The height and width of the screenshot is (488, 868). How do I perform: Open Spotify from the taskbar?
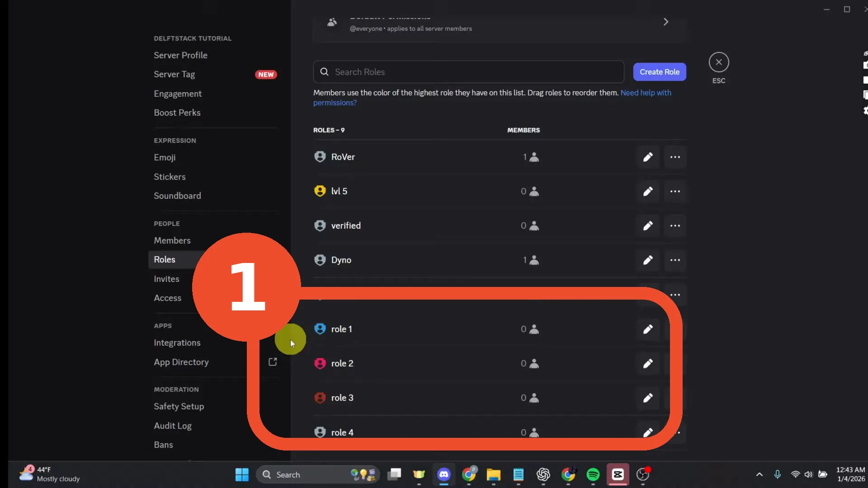(593, 474)
